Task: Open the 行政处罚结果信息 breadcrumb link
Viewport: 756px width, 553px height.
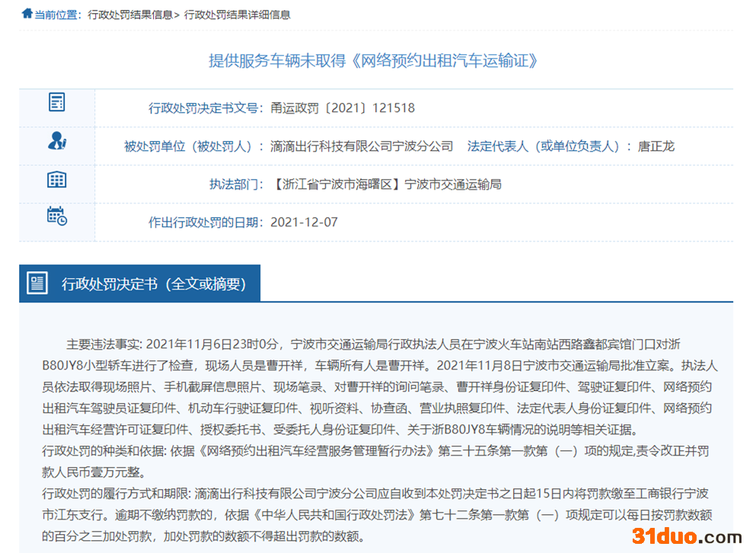Action: pos(129,14)
